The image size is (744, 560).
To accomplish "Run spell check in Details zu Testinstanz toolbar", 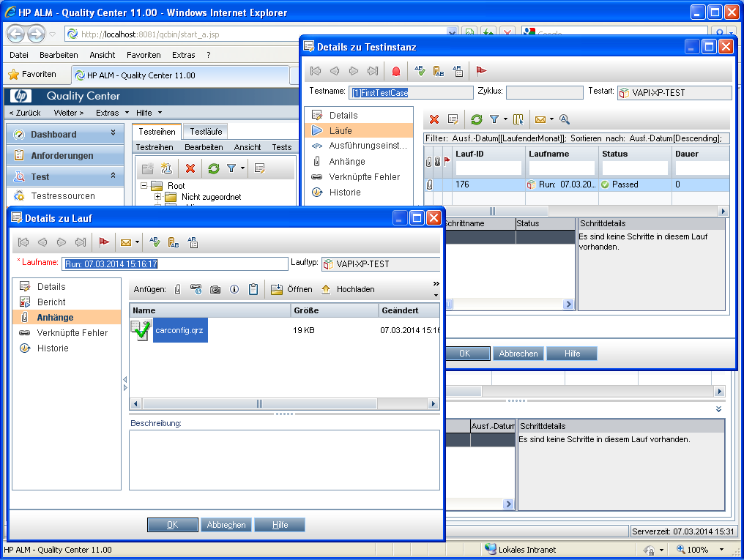I will 420,71.
